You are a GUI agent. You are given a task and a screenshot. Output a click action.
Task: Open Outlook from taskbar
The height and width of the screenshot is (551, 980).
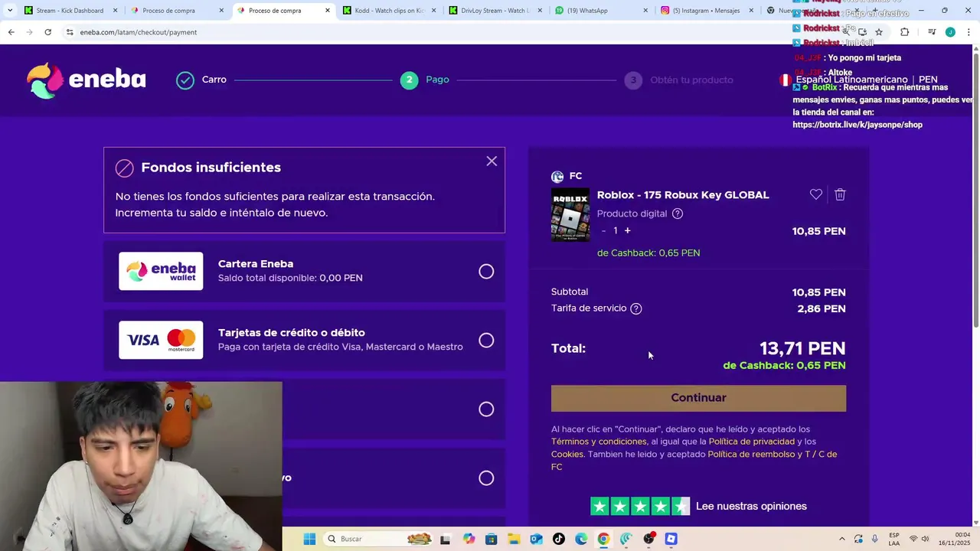tap(536, 540)
